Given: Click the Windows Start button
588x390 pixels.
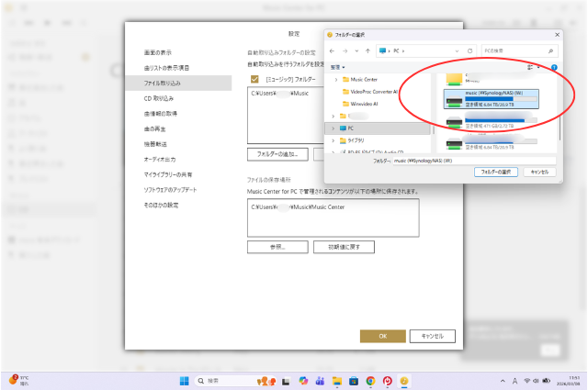Looking at the screenshot, I should pyautogui.click(x=182, y=380).
